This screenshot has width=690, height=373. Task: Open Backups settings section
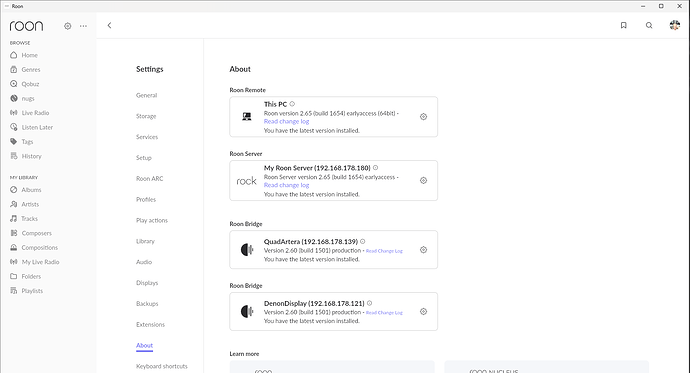pos(147,304)
